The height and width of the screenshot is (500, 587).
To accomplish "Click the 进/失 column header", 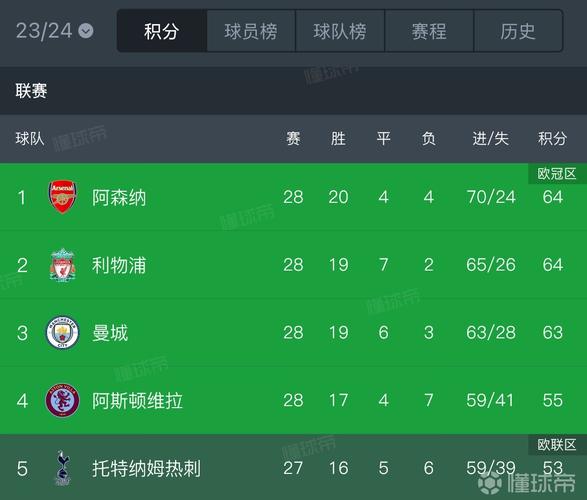I will (x=490, y=138).
